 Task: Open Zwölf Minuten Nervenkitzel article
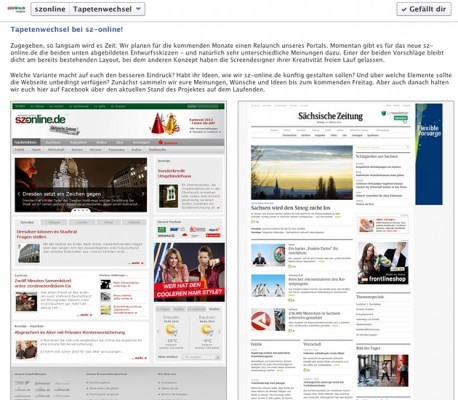tap(43, 283)
